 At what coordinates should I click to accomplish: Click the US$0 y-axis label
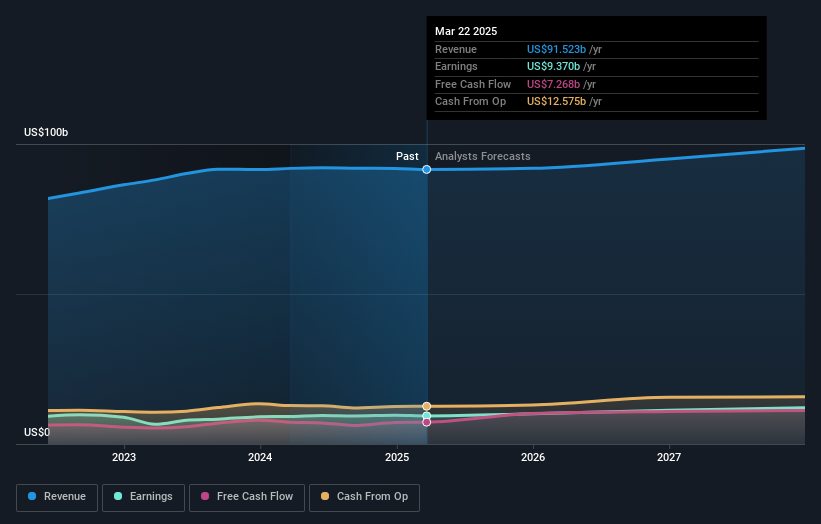click(x=37, y=432)
